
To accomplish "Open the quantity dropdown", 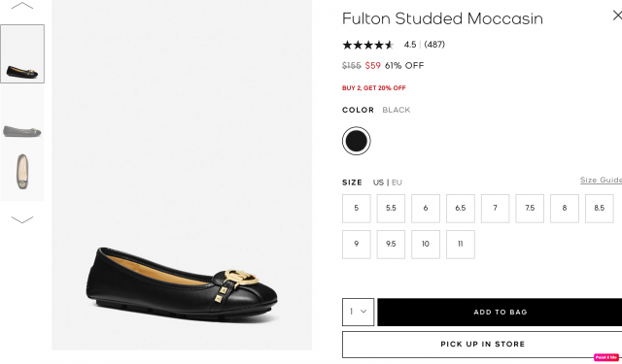I will coord(359,313).
